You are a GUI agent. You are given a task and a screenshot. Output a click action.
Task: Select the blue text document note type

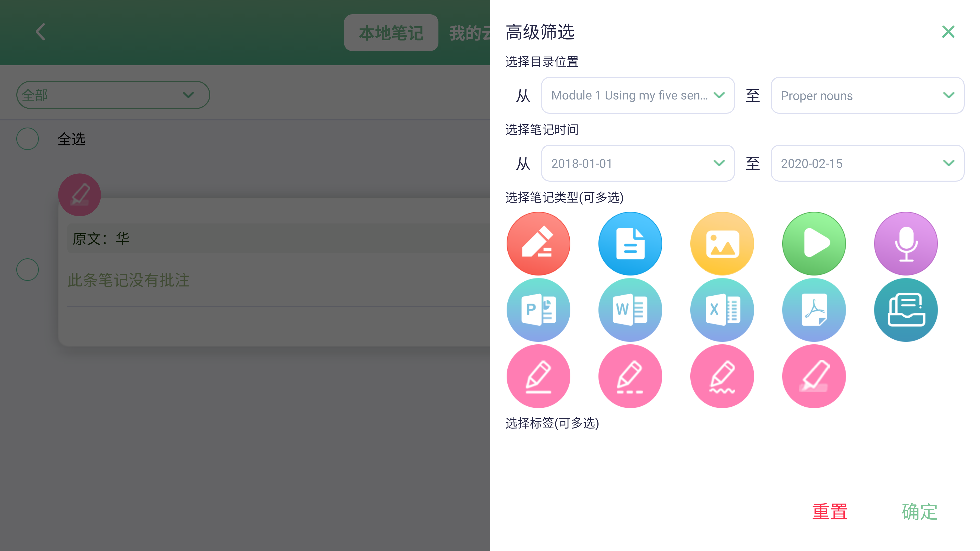(630, 243)
